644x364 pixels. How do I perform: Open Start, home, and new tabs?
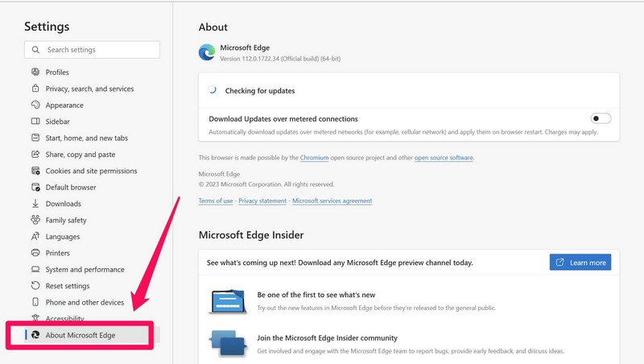coord(87,138)
